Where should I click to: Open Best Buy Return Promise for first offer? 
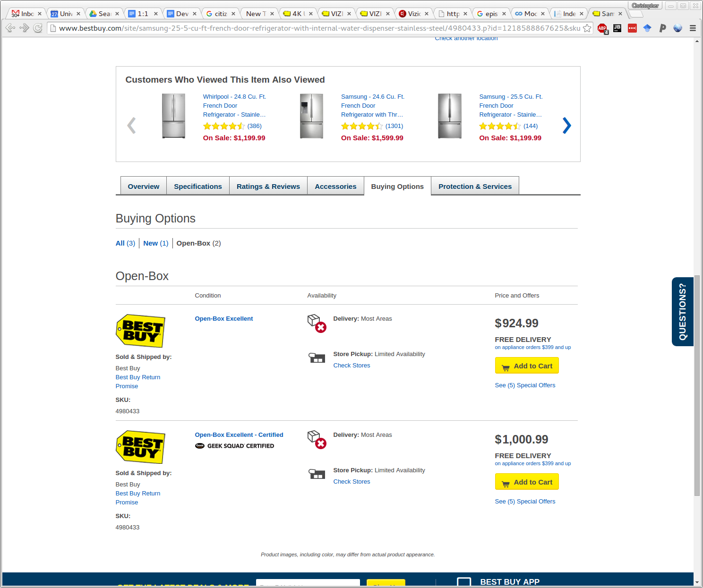point(138,382)
